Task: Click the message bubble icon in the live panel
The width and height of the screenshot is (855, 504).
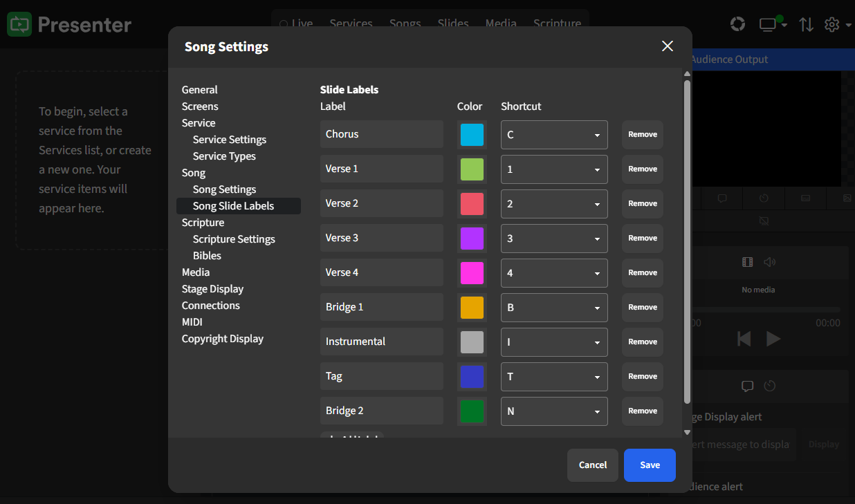Action: click(x=748, y=386)
